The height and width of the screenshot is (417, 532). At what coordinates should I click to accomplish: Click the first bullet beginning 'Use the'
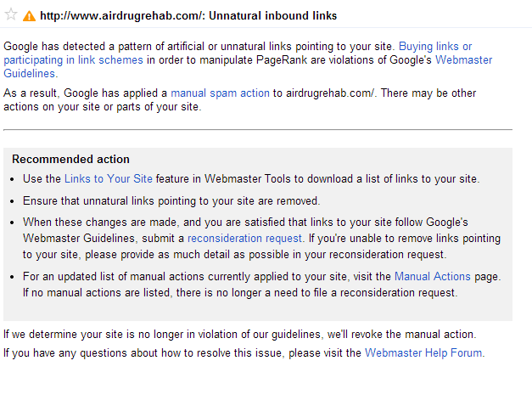[251, 179]
